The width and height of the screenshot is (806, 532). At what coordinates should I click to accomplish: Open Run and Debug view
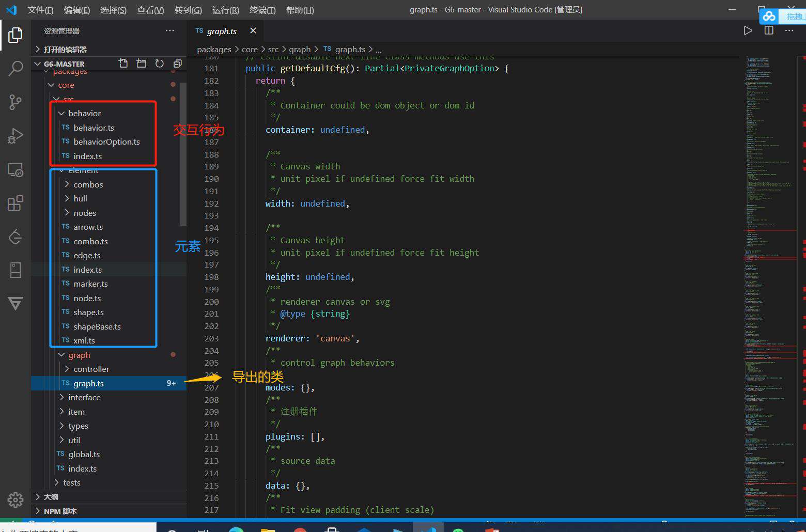[x=16, y=136]
